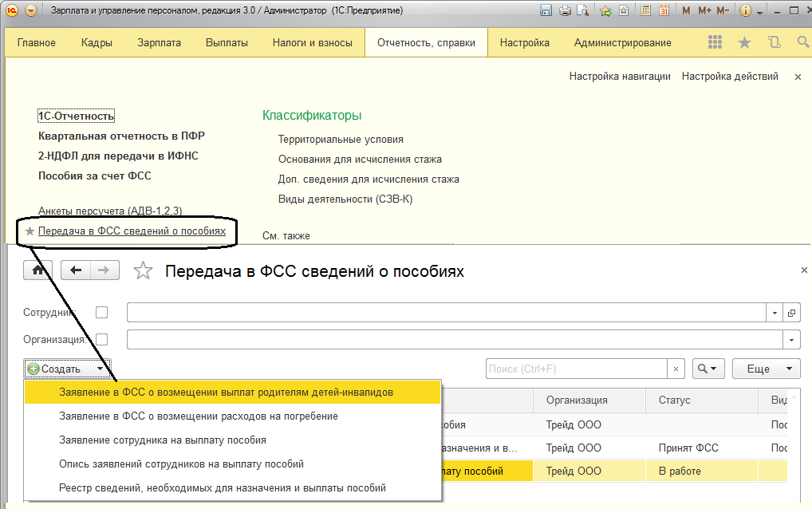
Task: Select 'Заявление сотрудника на выплату пособия' menu item
Action: pyautogui.click(x=163, y=440)
